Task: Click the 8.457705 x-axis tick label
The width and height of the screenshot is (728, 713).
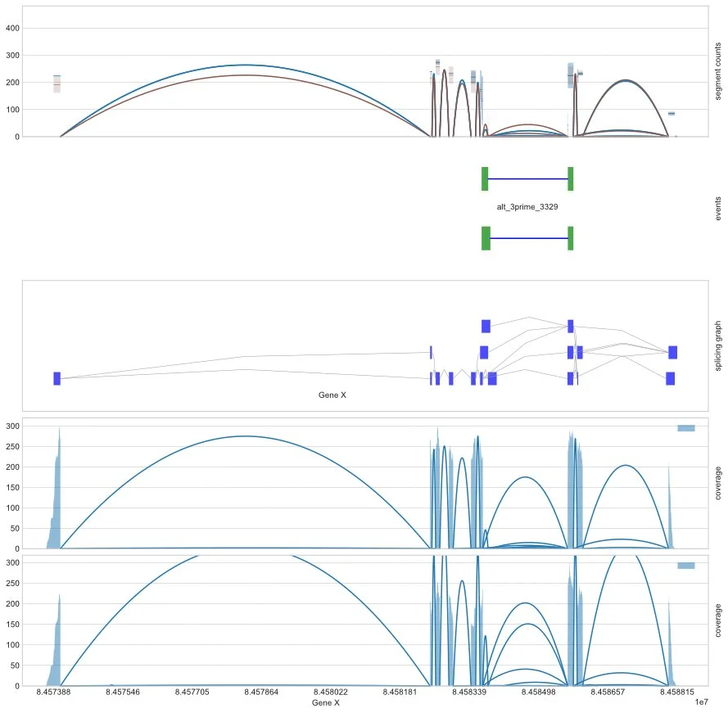Action: click(x=192, y=692)
